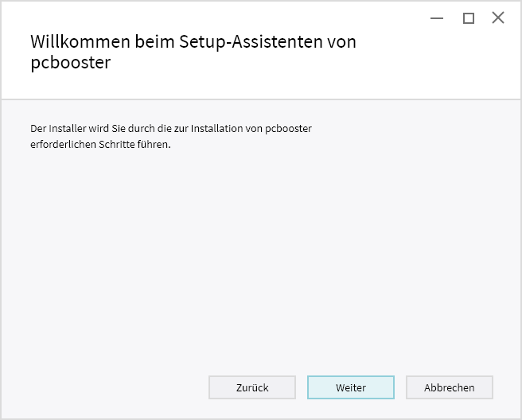
Task: Go back with the Zurück button
Action: point(252,387)
